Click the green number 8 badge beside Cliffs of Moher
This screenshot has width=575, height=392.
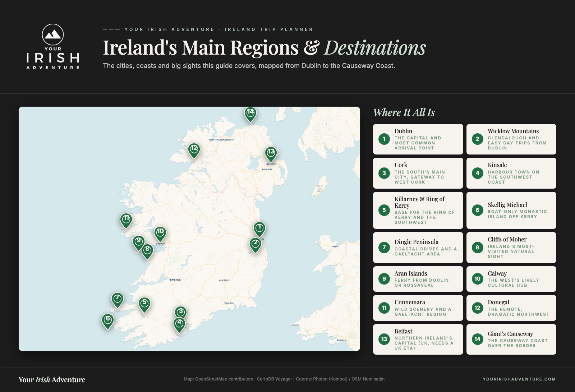(x=478, y=247)
